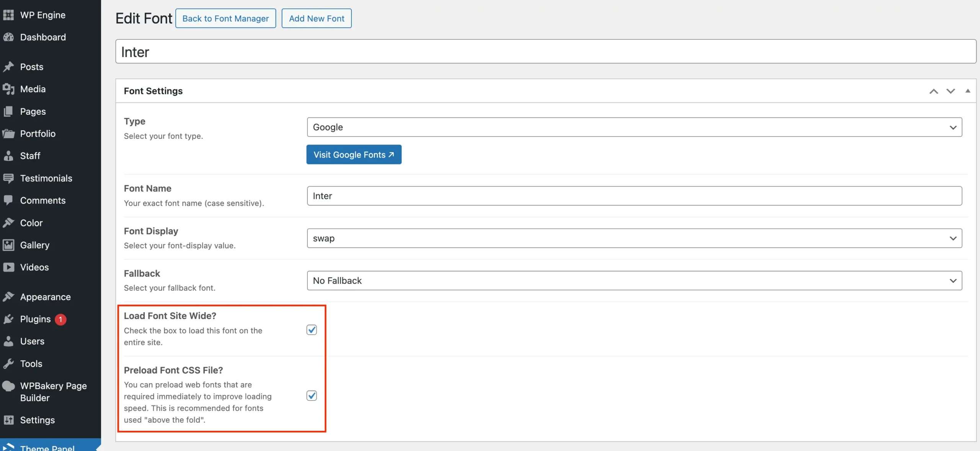
Task: Move Font Settings panel up with arrow
Action: 934,91
